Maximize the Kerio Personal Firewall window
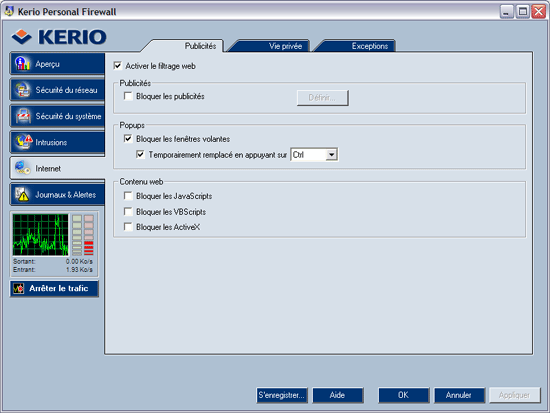Viewport: 550px width, 413px height. tap(523, 12)
